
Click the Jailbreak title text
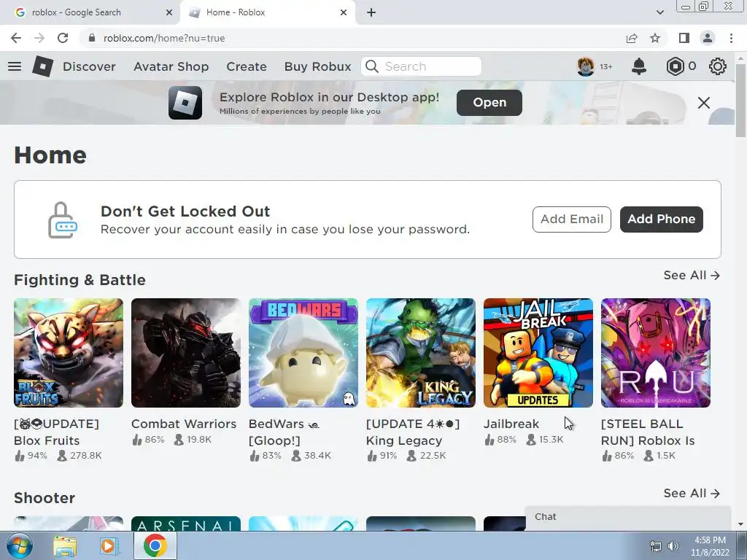tap(511, 424)
